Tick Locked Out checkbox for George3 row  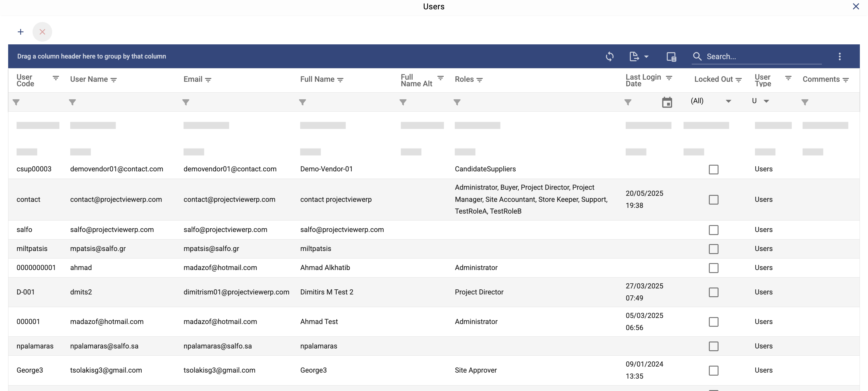[x=713, y=370]
